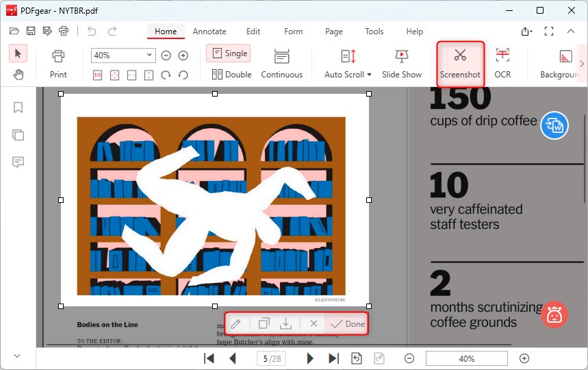The height and width of the screenshot is (370, 588).
Task: Start the Slide Show
Action: coord(402,63)
